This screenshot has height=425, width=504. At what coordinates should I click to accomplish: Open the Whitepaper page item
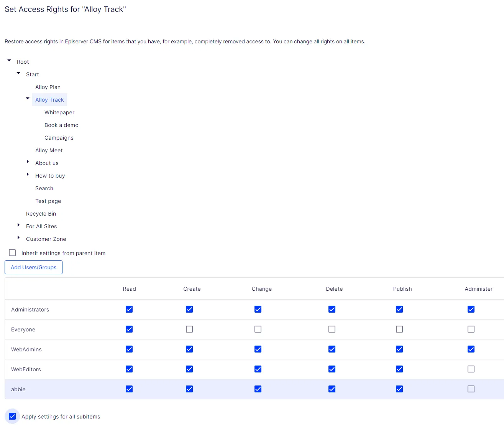coord(59,112)
